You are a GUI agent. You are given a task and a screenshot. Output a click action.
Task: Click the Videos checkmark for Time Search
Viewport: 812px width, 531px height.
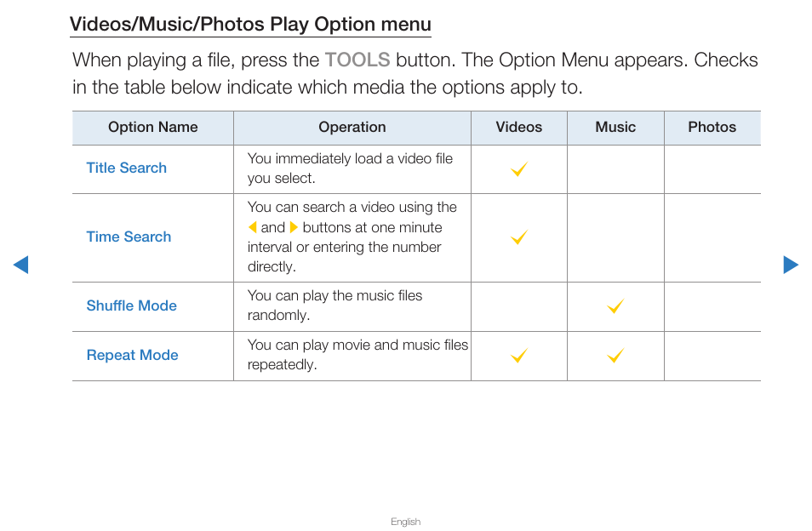tap(519, 237)
